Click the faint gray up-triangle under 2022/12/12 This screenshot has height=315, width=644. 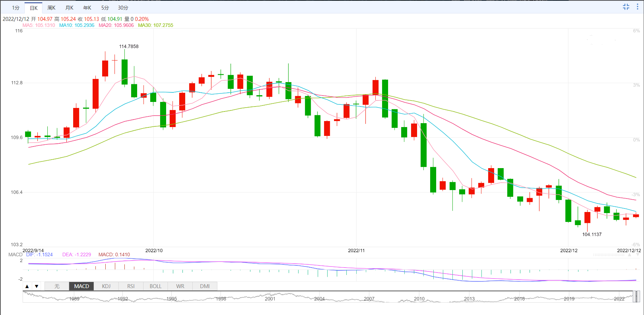pyautogui.click(x=630, y=255)
